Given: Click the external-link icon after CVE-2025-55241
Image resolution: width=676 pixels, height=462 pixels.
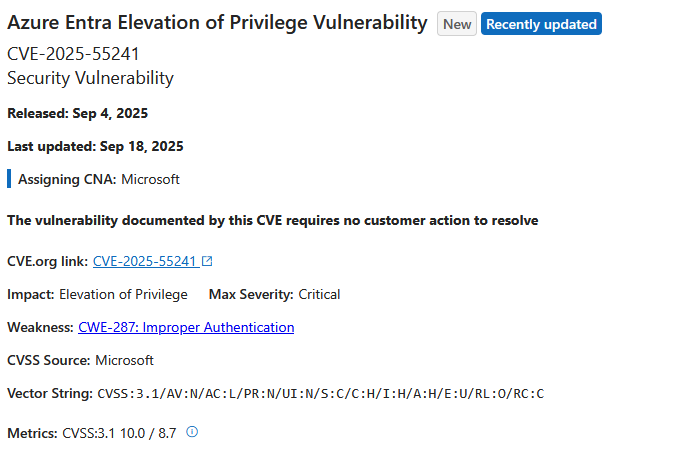Looking at the screenshot, I should (207, 261).
